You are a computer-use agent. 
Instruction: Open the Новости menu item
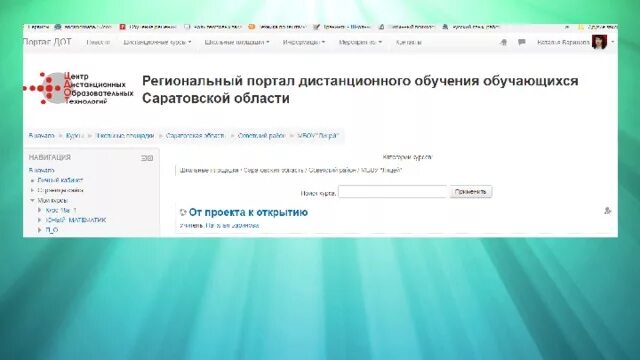click(x=98, y=42)
